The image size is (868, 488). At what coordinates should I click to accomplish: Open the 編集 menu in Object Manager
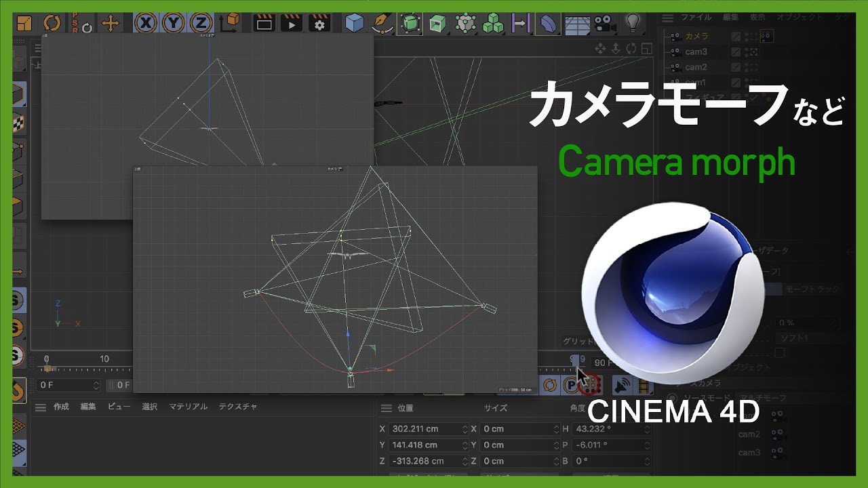point(730,17)
